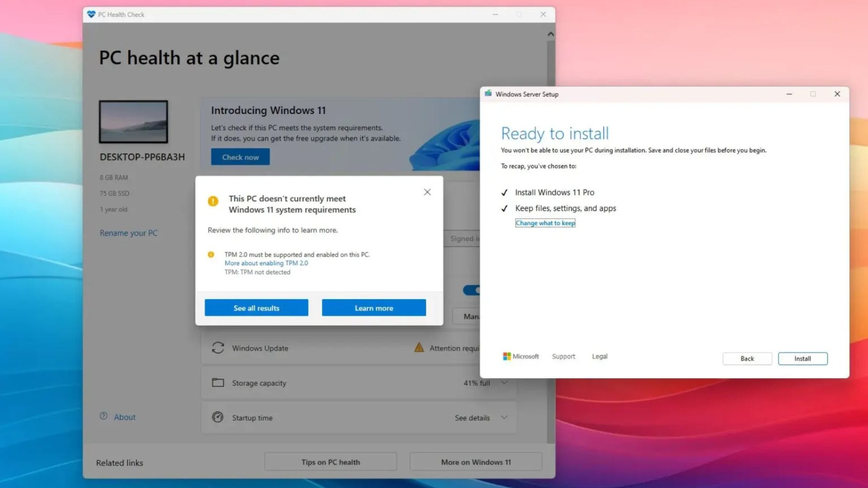
Task: Click the warning icon beside the TPM 2.0 message
Action: [x=210, y=254]
